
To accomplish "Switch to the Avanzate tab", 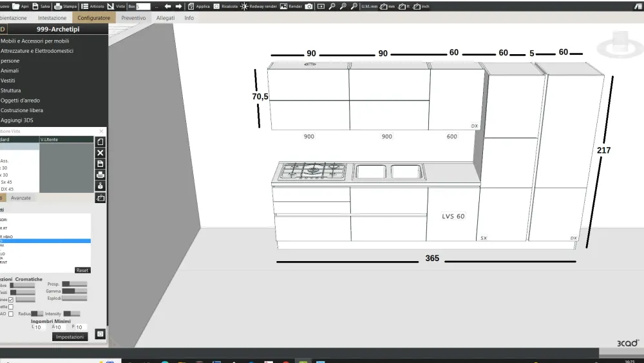I will tap(21, 198).
